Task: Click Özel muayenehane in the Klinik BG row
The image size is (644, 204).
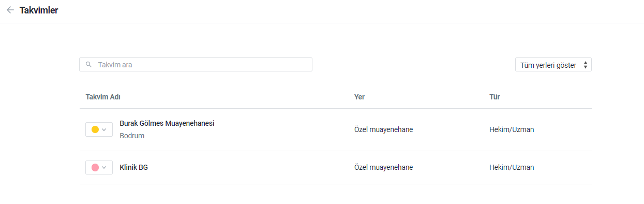Action: 383,167
